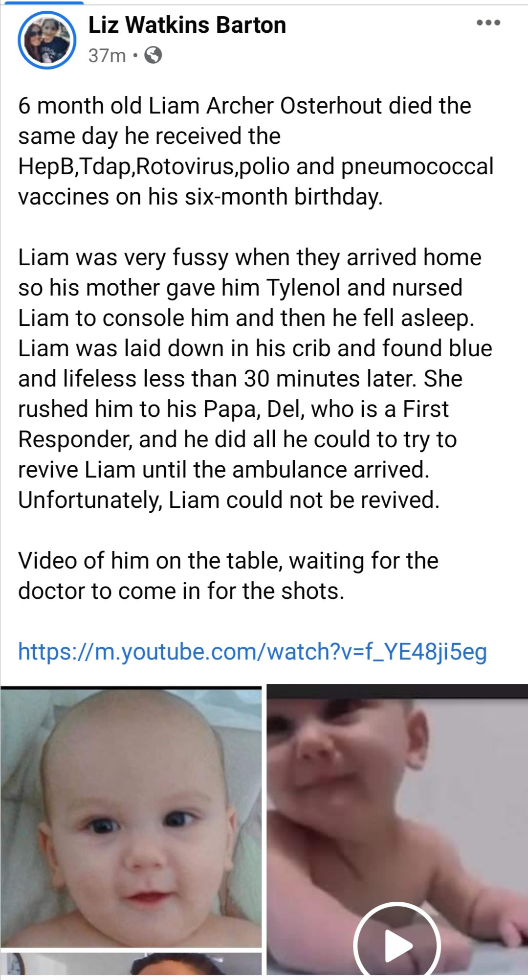The width and height of the screenshot is (528, 980).
Task: Select the paragraph beginning '6 month old Liam'
Action: click(256, 151)
